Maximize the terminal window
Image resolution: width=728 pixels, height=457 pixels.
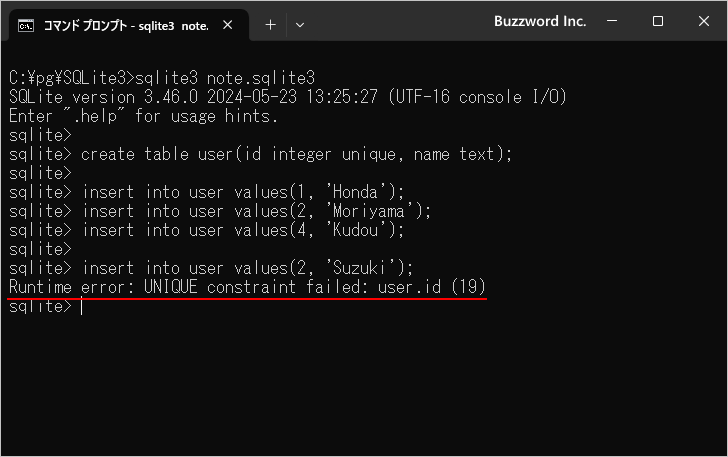658,21
